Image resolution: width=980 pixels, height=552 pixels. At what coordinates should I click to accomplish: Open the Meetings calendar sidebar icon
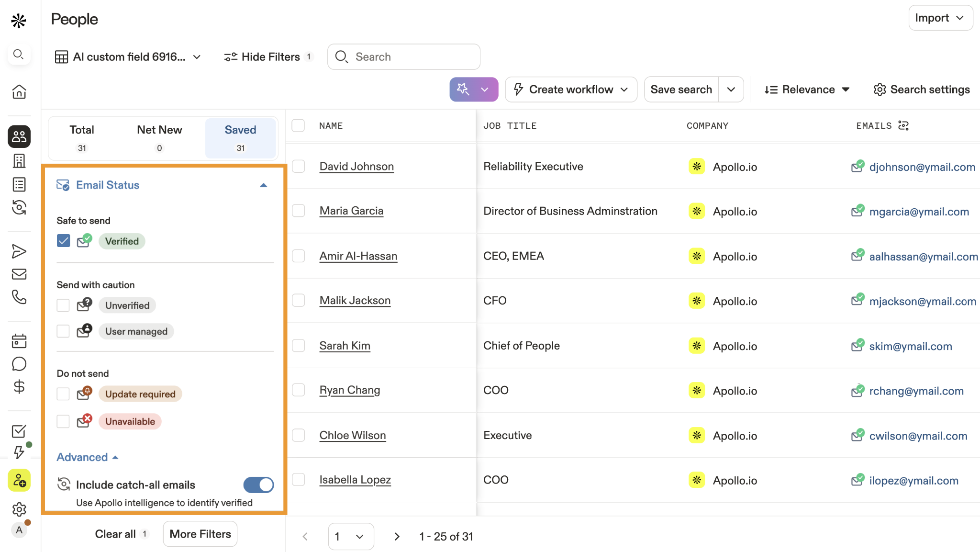[x=19, y=341]
